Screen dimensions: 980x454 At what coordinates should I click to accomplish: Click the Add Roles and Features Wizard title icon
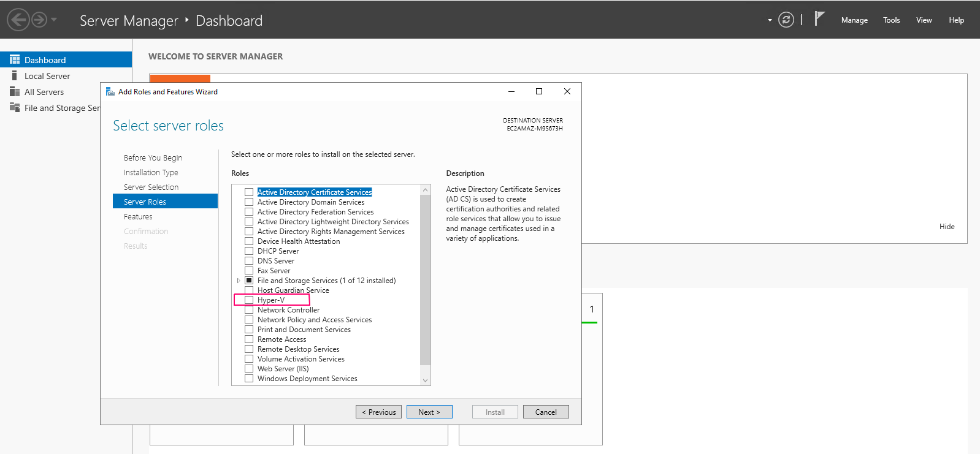[x=110, y=91]
